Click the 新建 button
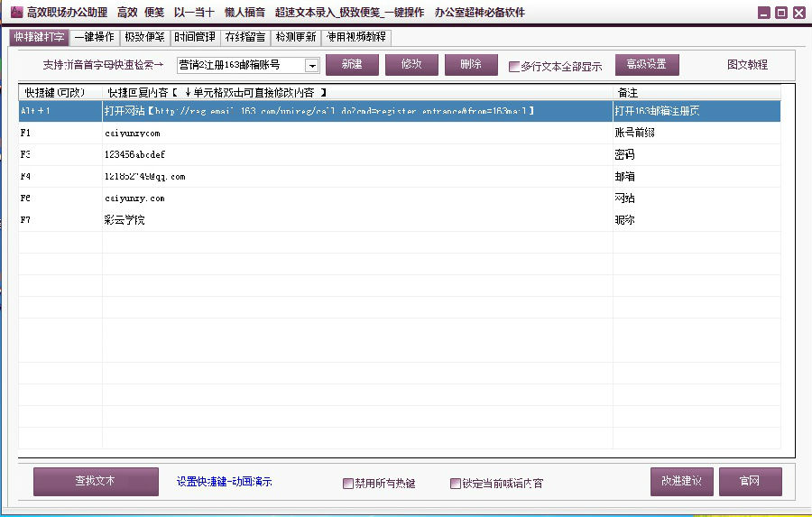The width and height of the screenshot is (812, 517). [x=352, y=65]
